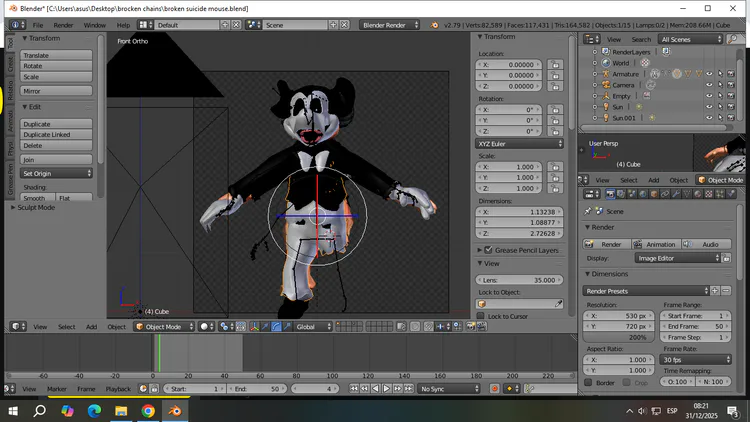750x422 pixels.
Task: Open the Render context tab in Properties
Action: tap(610, 194)
